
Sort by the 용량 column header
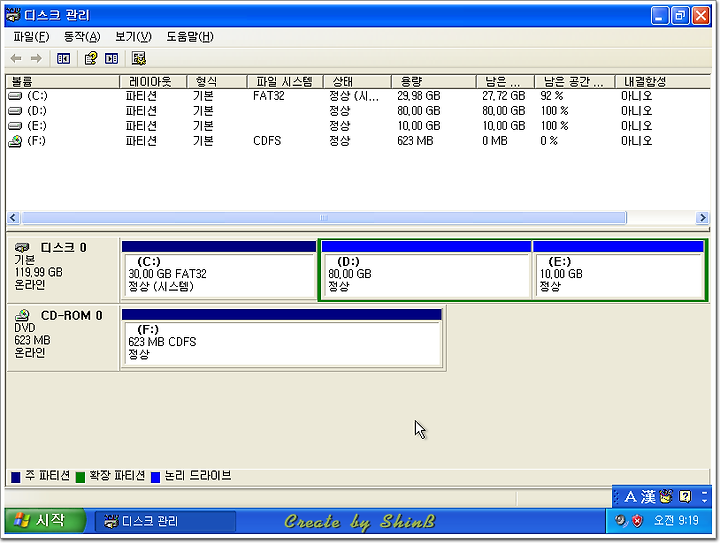(433, 82)
